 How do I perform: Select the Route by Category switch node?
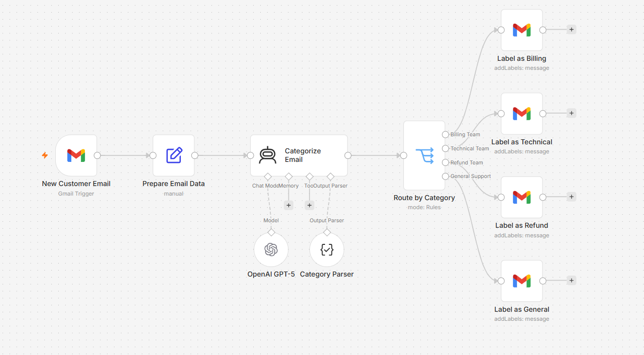[424, 155]
